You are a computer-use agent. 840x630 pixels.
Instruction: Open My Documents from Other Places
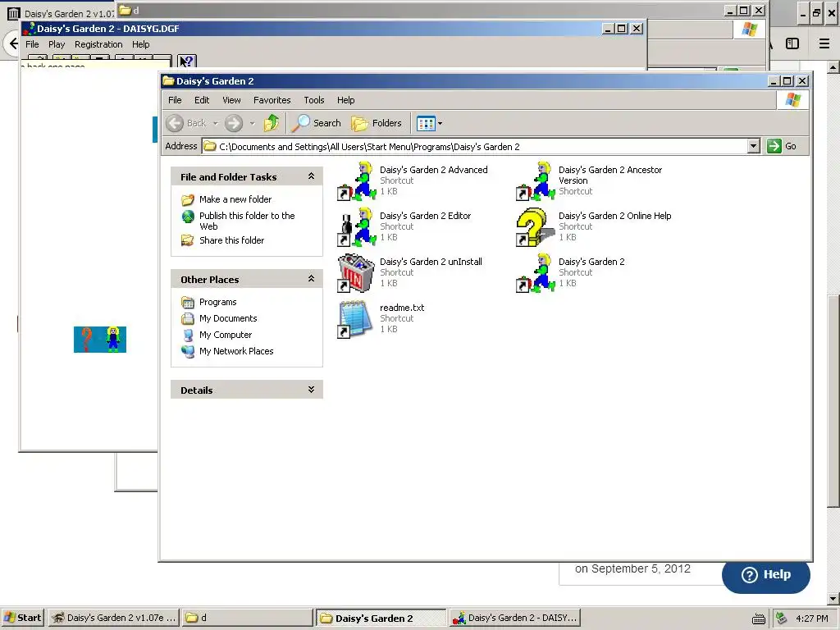[228, 318]
